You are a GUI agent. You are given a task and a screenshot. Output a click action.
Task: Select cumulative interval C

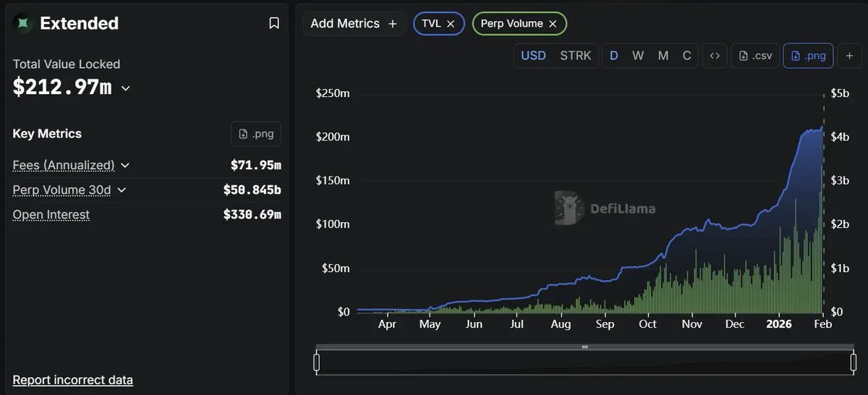coord(687,56)
